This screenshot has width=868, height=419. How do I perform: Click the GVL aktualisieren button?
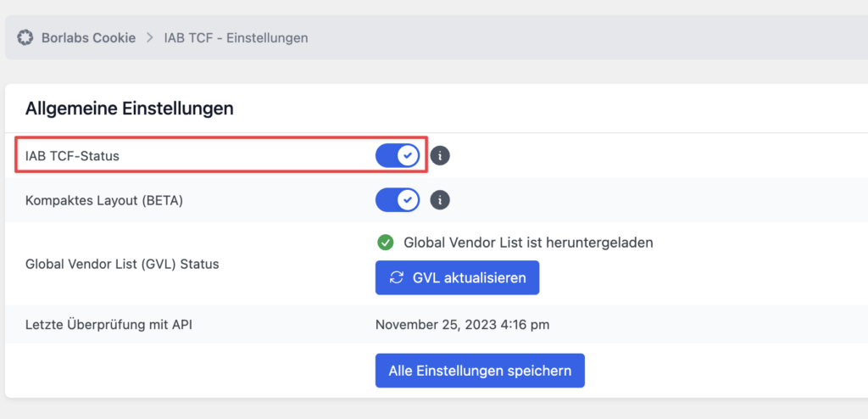[x=457, y=277]
